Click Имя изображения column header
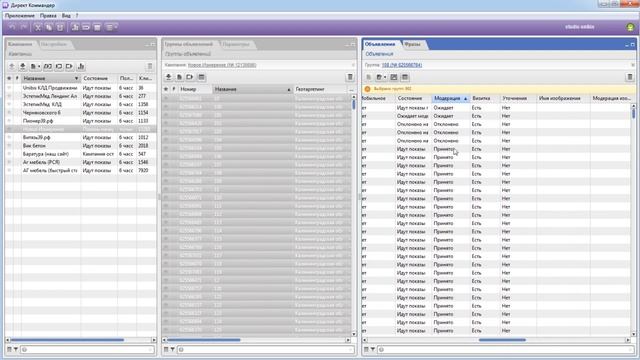The height and width of the screenshot is (360, 640). click(563, 98)
